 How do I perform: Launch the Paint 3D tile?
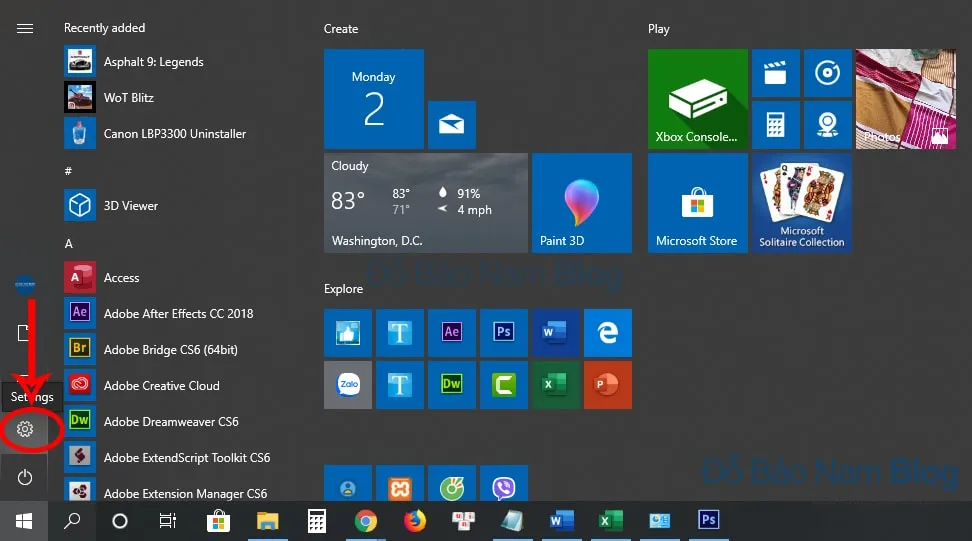tap(582, 203)
